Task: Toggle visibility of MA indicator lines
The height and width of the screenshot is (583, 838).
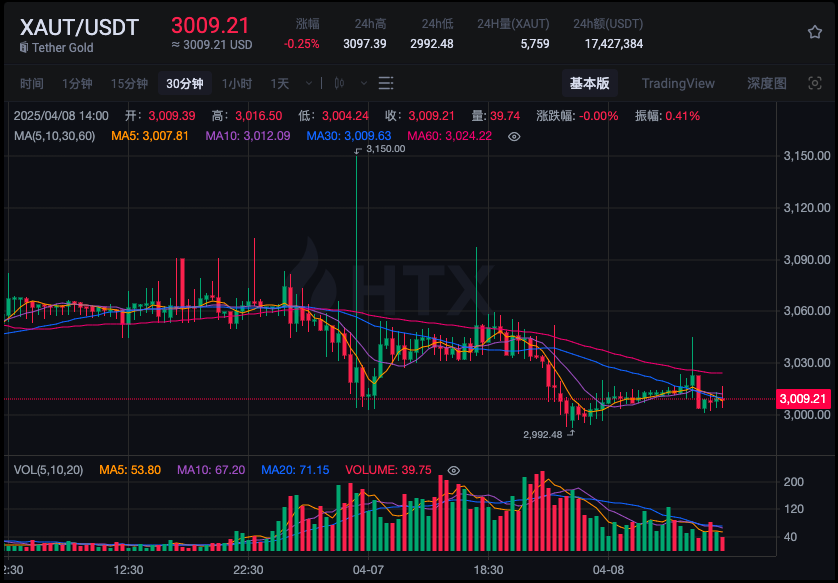Action: click(514, 135)
